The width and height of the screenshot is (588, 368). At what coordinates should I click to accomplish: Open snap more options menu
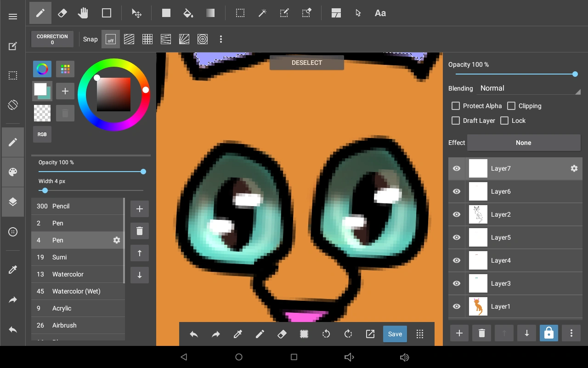[x=221, y=40]
